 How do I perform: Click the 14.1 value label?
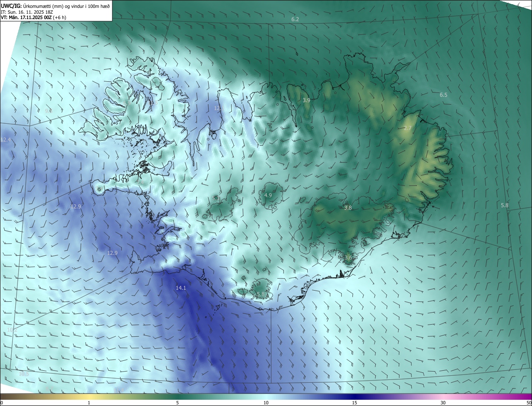pos(181,288)
